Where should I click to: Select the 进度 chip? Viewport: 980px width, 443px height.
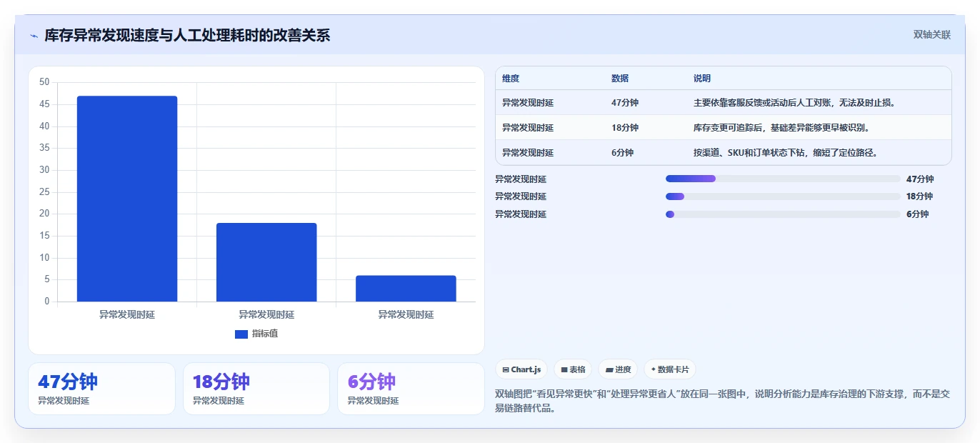[x=618, y=369]
